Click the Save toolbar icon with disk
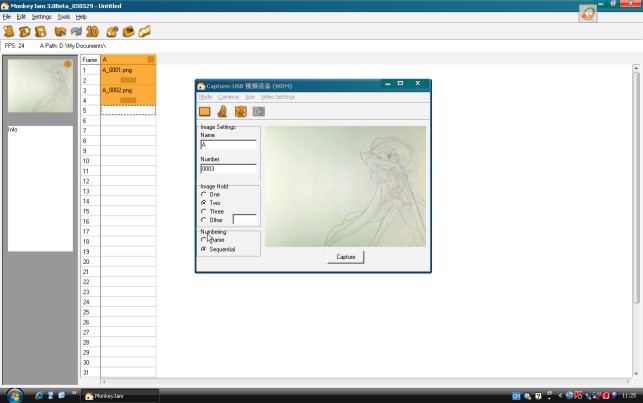643x403 pixels. click(41, 31)
